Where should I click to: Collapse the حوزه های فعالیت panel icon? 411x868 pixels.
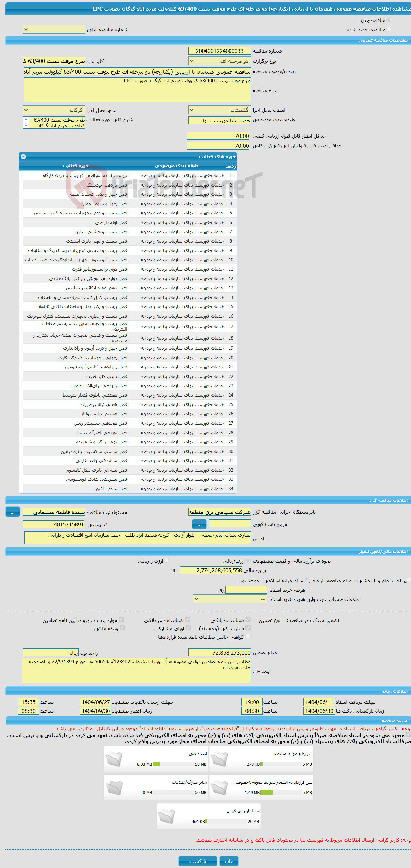23,156
